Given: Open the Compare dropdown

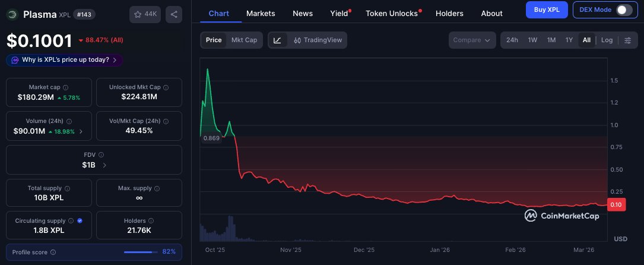Looking at the screenshot, I should tap(471, 40).
